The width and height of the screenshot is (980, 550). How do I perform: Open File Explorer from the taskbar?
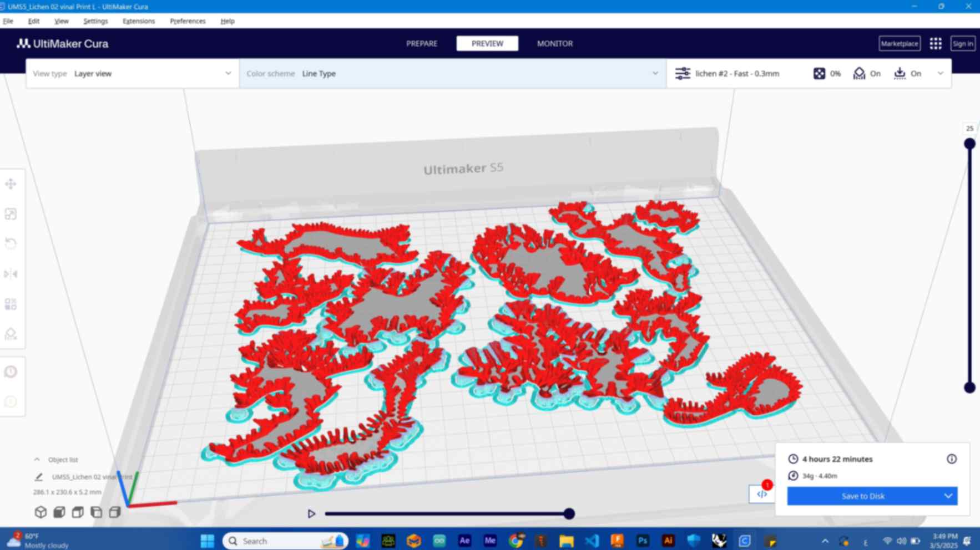click(x=566, y=541)
